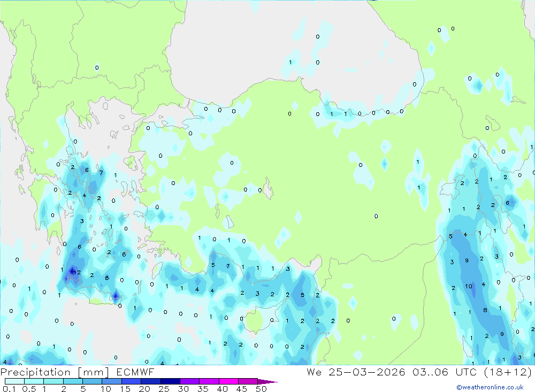Click the 40–45 mm legend color swatch
The image size is (535, 392).
[x=228, y=381]
